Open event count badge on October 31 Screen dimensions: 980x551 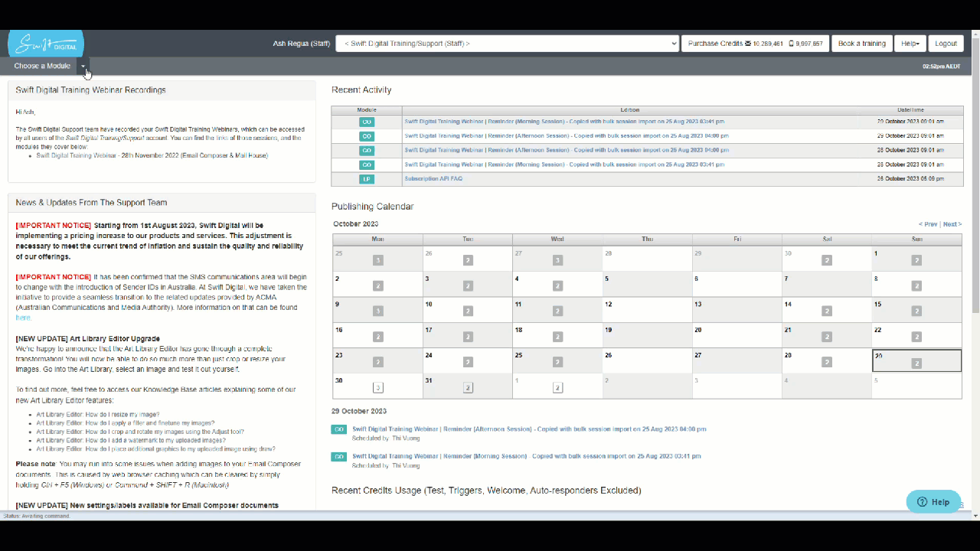coord(468,388)
